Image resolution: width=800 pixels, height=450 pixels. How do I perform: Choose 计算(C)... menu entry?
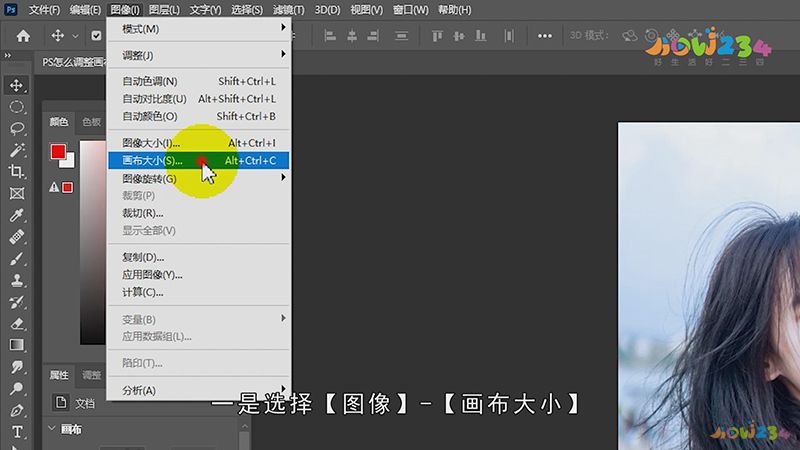pyautogui.click(x=199, y=292)
